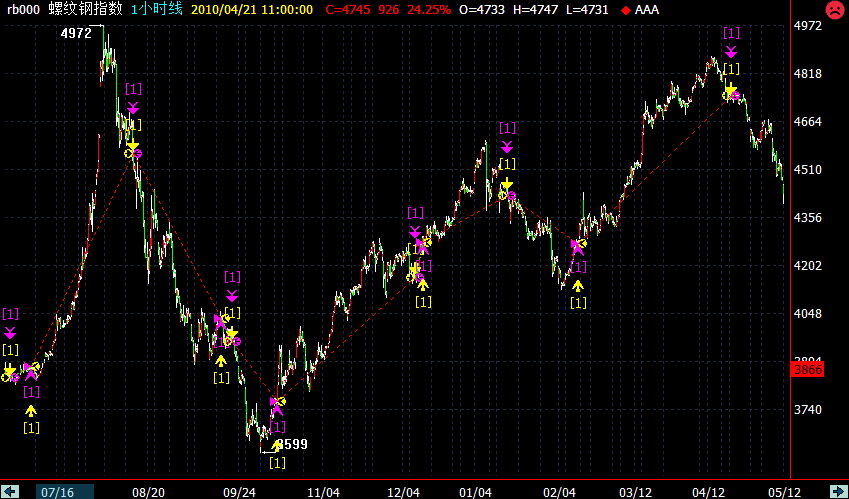This screenshot has width=849, height=499.
Task: Click the 4972 high price label
Action: point(76,33)
